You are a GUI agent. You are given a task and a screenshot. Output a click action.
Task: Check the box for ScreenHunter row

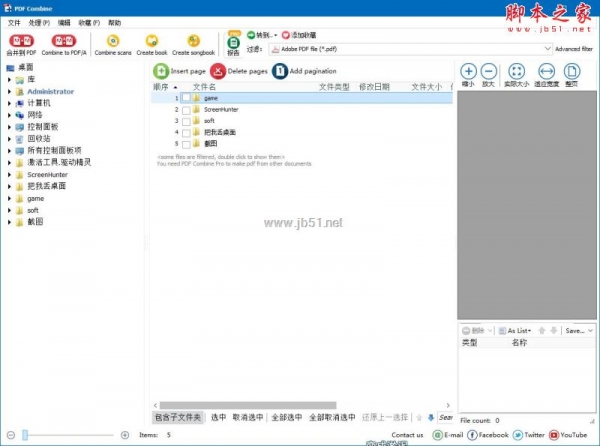pos(186,110)
